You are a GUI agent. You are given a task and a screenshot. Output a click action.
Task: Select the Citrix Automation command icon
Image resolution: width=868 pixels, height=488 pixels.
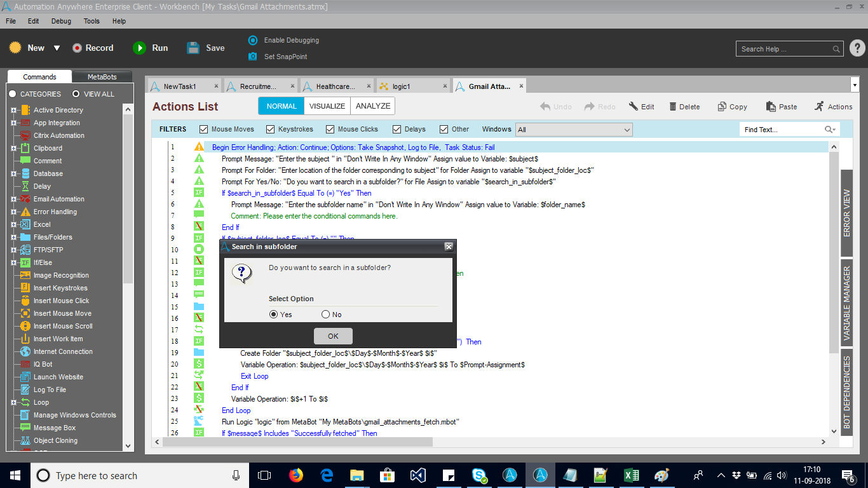[25, 135]
